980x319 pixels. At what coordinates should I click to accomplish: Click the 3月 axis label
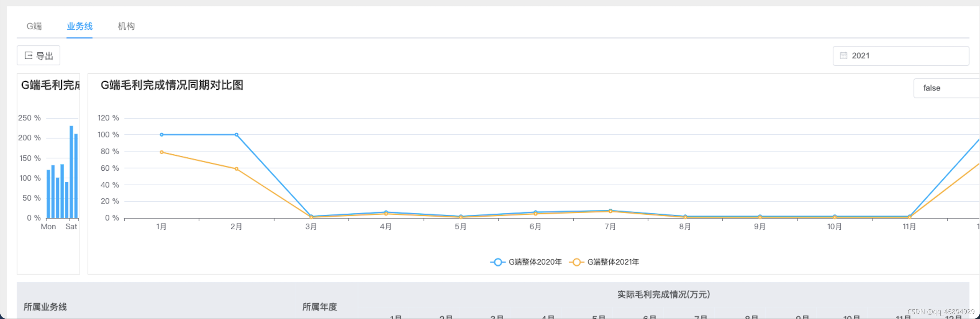coord(311,227)
